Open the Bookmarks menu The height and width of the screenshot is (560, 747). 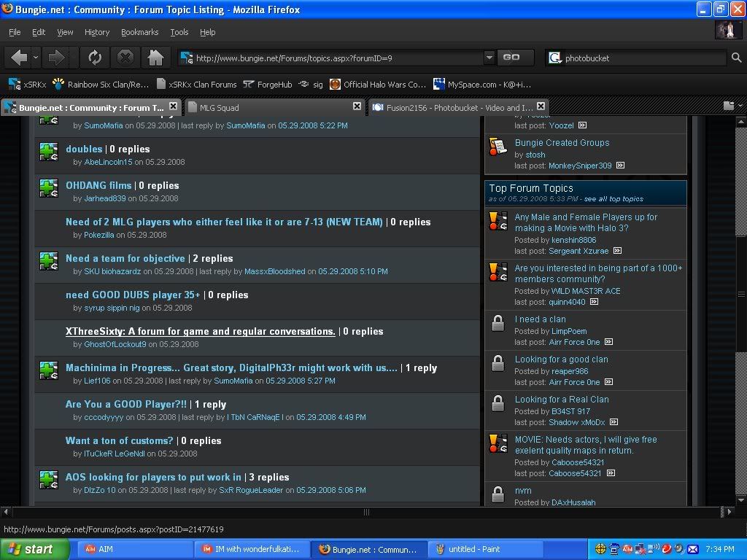(x=139, y=32)
